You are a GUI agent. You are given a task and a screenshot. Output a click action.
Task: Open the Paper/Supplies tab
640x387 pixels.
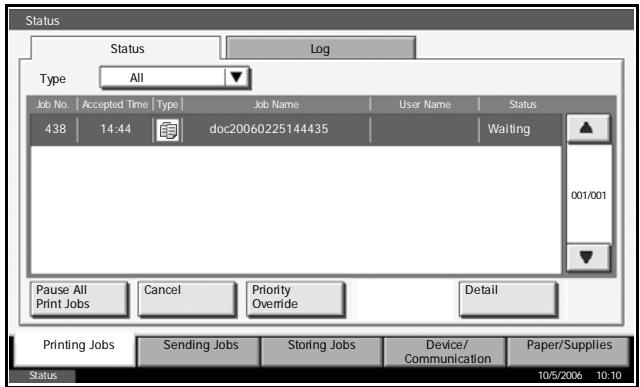[569, 351]
